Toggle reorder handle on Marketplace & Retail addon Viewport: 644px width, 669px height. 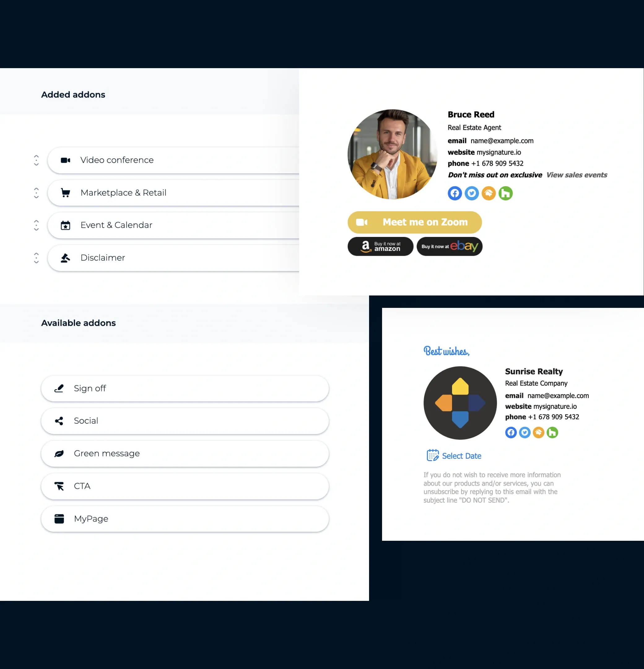coord(36,192)
